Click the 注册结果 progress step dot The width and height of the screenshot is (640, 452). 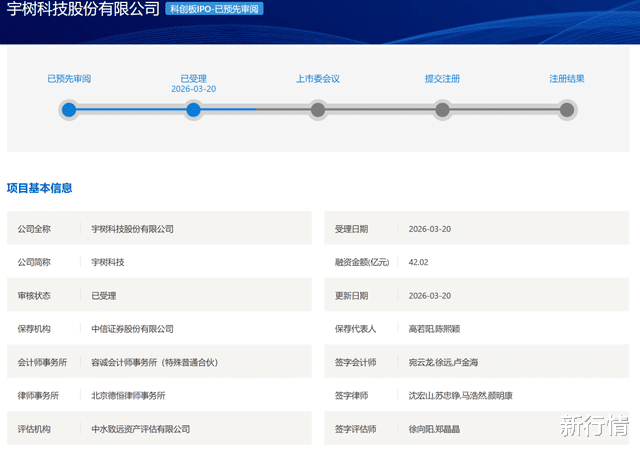tap(567, 110)
